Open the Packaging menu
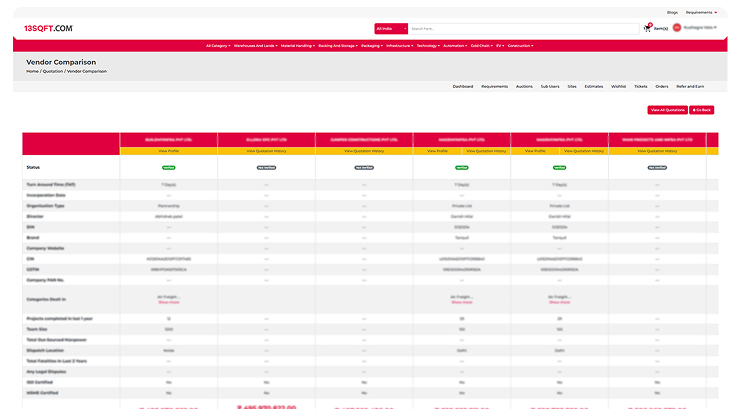740x416 pixels. [372, 46]
